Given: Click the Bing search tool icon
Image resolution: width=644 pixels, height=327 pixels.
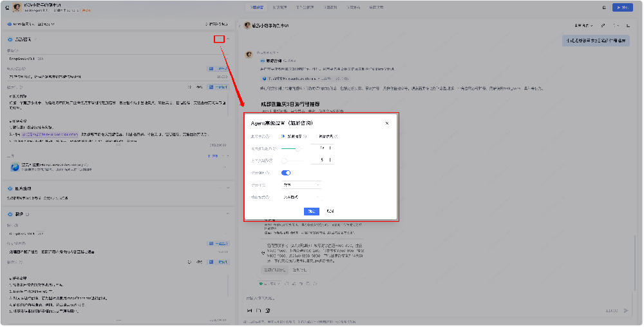Looking at the screenshot, I should click(15, 167).
